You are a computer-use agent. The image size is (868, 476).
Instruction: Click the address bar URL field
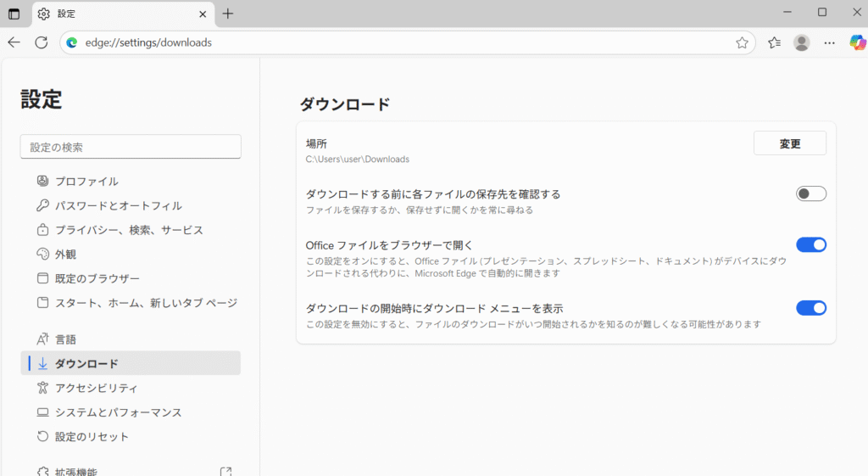(x=407, y=42)
